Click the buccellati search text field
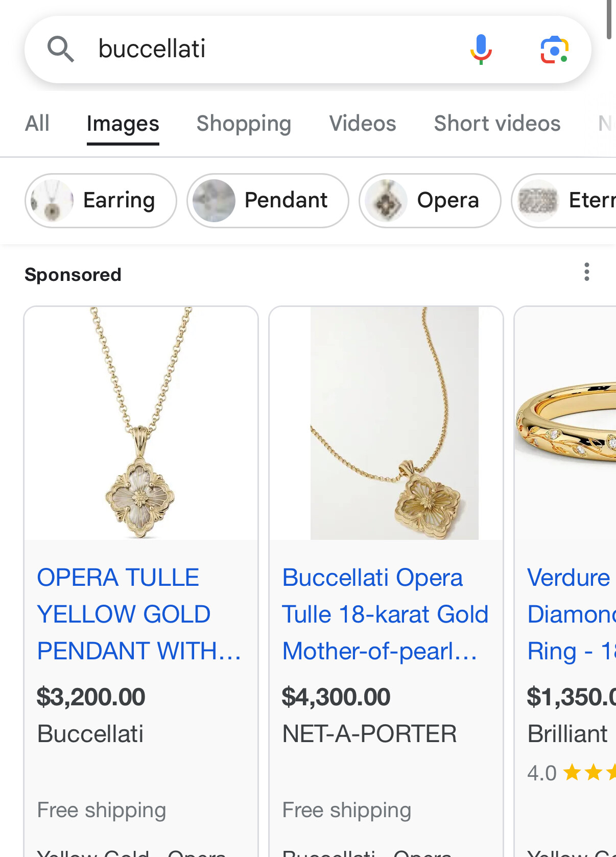The image size is (616, 857). coord(266,49)
